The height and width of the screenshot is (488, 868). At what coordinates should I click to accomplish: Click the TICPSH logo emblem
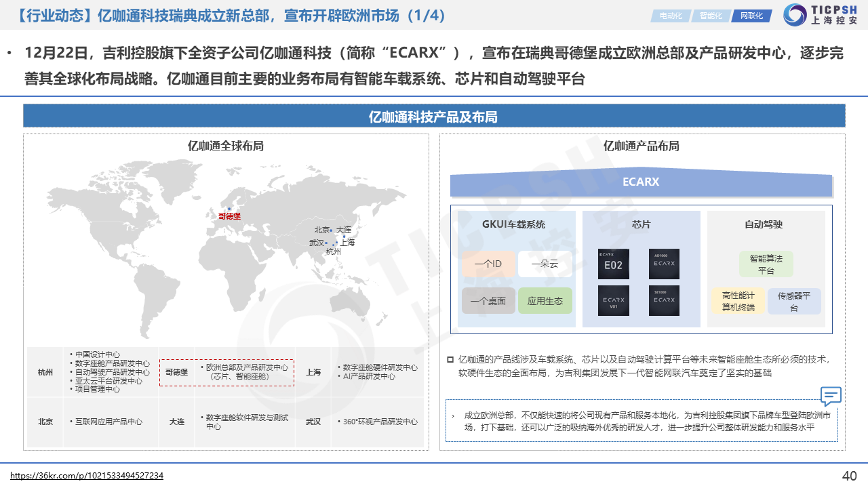tap(795, 16)
